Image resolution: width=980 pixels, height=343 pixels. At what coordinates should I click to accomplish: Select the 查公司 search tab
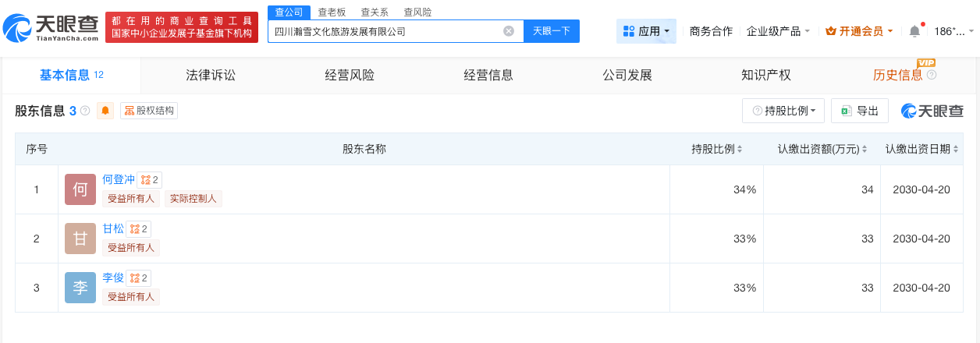click(x=289, y=12)
